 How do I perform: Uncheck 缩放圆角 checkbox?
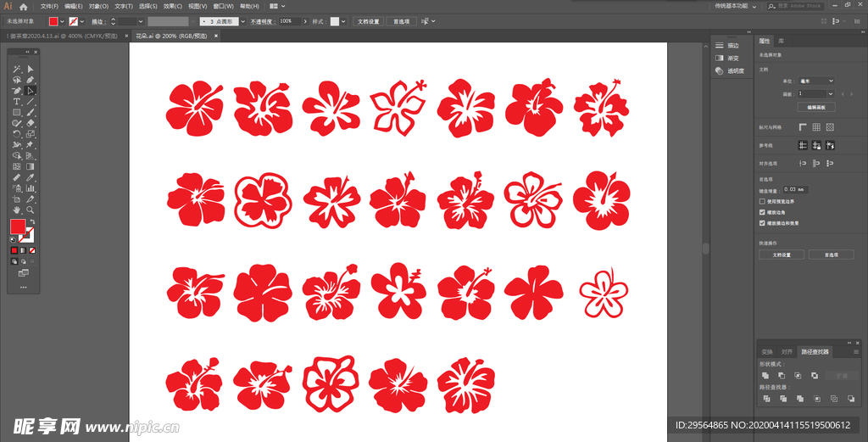coord(762,212)
